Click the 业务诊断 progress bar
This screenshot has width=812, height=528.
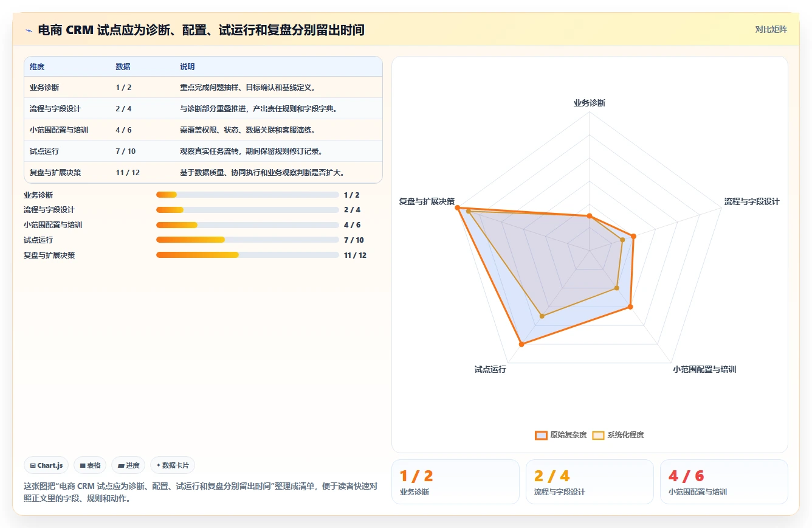(247, 195)
